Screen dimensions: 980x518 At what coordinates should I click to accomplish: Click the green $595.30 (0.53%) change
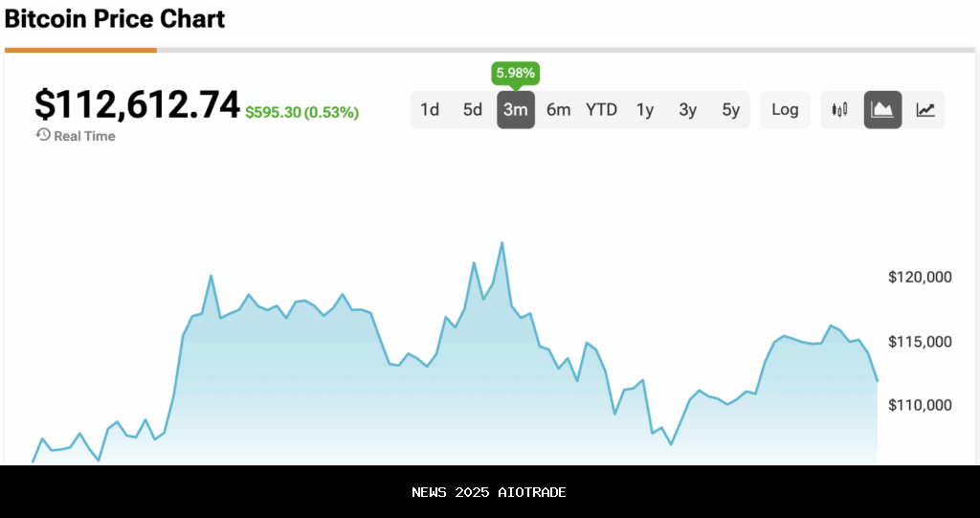point(302,113)
